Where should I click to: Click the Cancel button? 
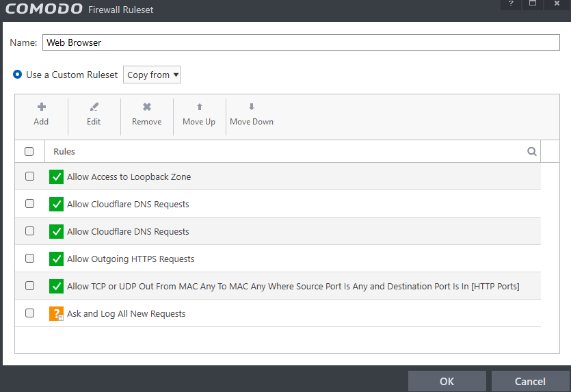click(x=530, y=381)
